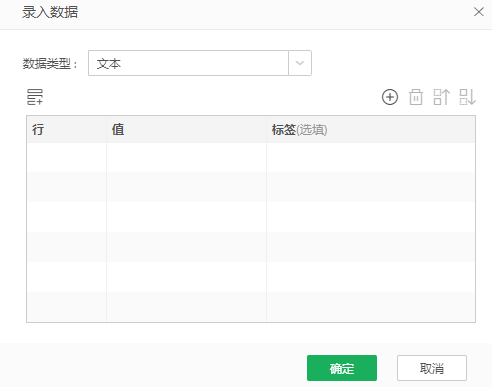492x387 pixels.
Task: Move selected row down
Action: pyautogui.click(x=468, y=97)
